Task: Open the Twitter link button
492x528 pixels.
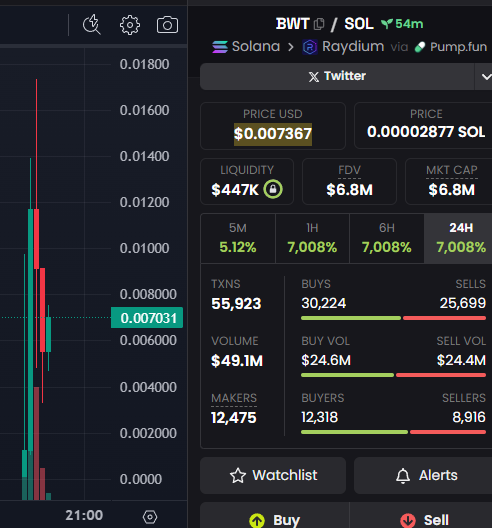Action: [x=337, y=76]
